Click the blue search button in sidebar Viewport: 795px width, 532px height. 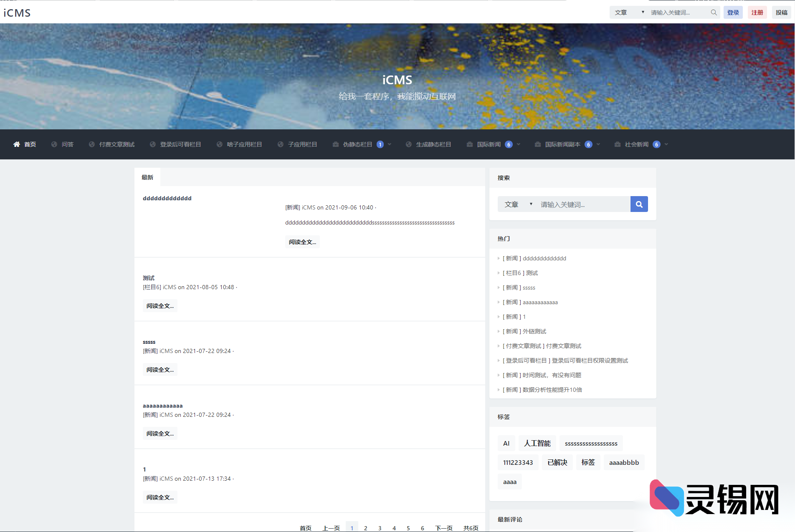[x=639, y=204]
